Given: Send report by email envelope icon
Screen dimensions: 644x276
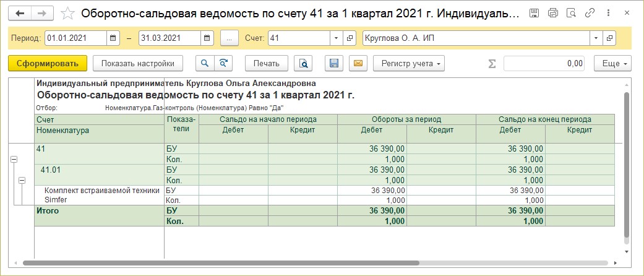Looking at the screenshot, I should click(358, 63).
